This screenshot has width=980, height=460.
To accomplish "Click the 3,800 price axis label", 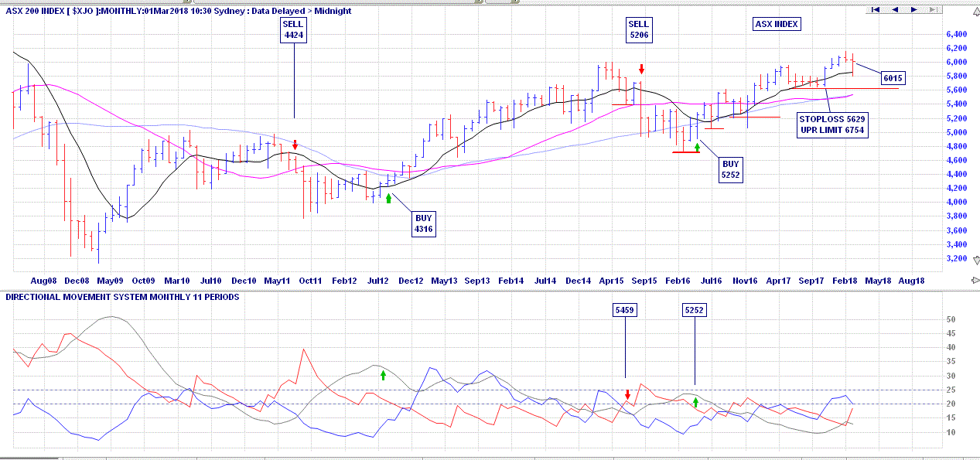I will 956,216.
